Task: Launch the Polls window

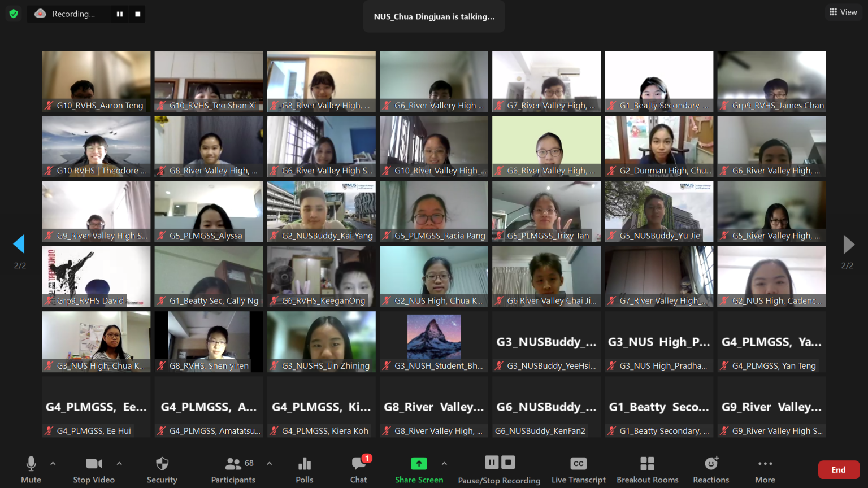Action: tap(304, 469)
